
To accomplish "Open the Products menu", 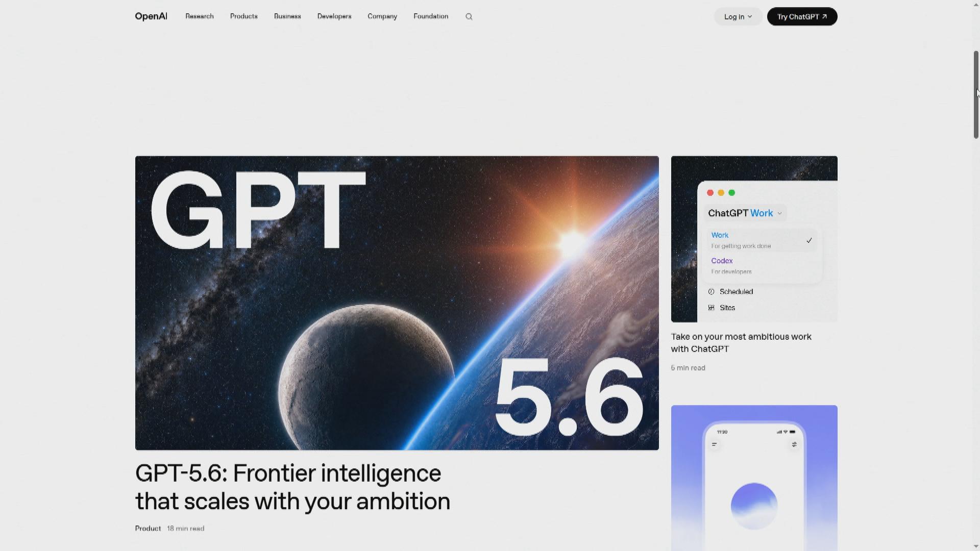I will [x=244, y=16].
